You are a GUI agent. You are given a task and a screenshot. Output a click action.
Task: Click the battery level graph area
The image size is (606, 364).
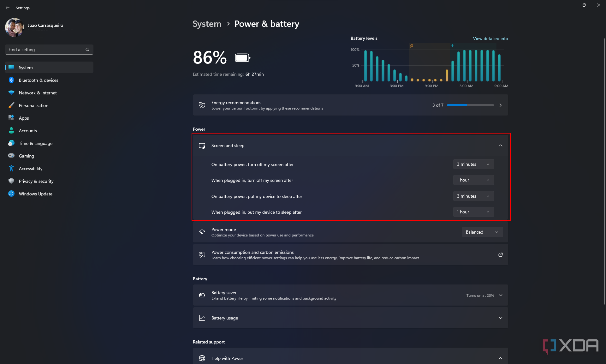(x=429, y=65)
